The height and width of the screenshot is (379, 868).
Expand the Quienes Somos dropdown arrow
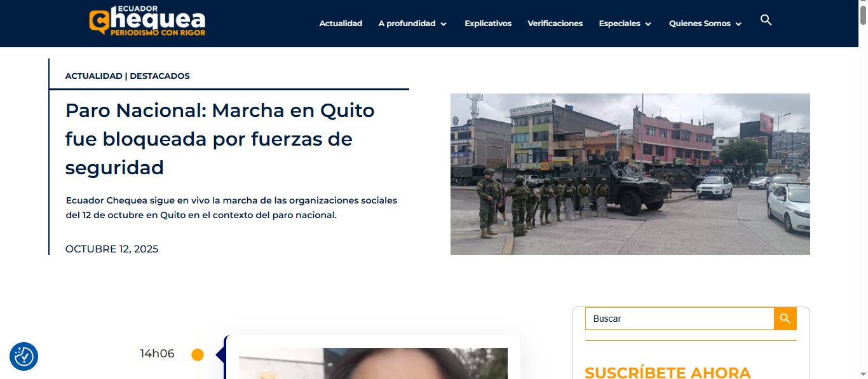738,24
